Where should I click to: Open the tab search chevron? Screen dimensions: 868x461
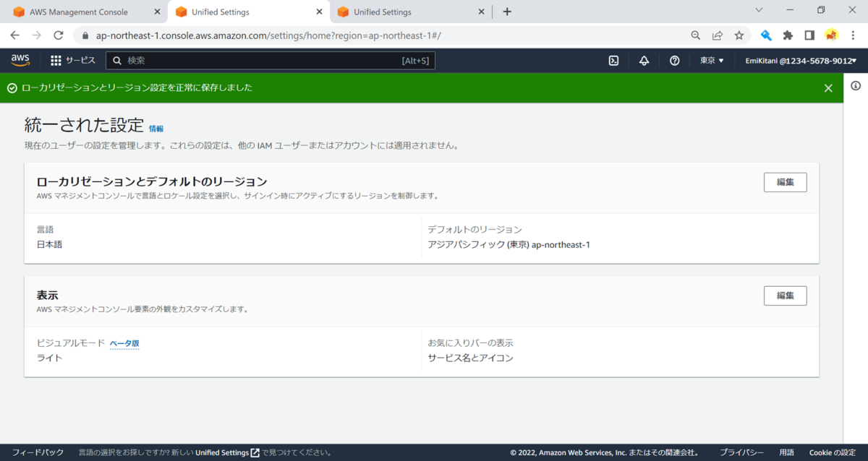[x=759, y=10]
